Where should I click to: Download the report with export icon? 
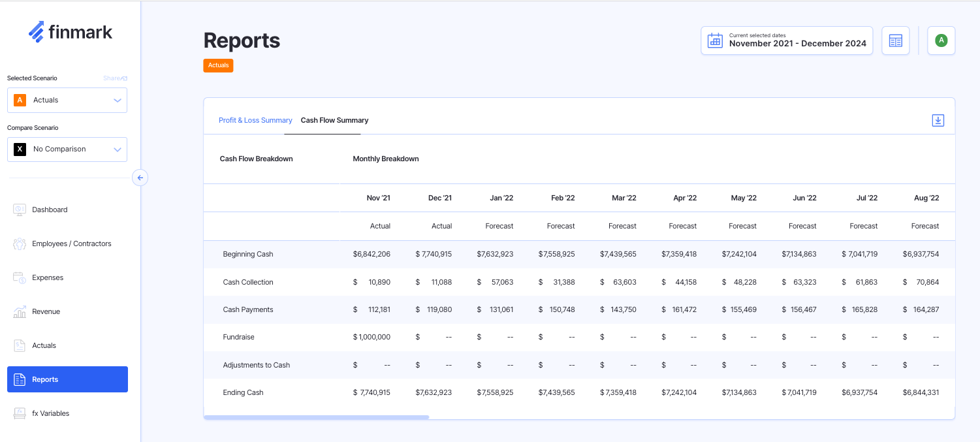click(938, 120)
